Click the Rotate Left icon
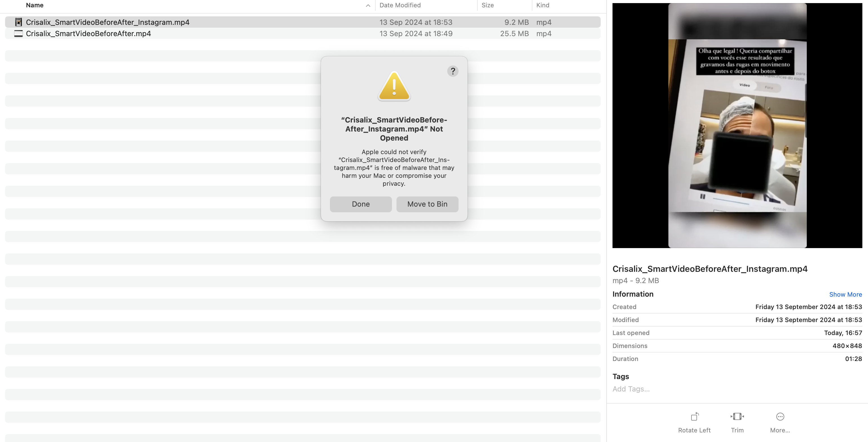 [x=695, y=417]
